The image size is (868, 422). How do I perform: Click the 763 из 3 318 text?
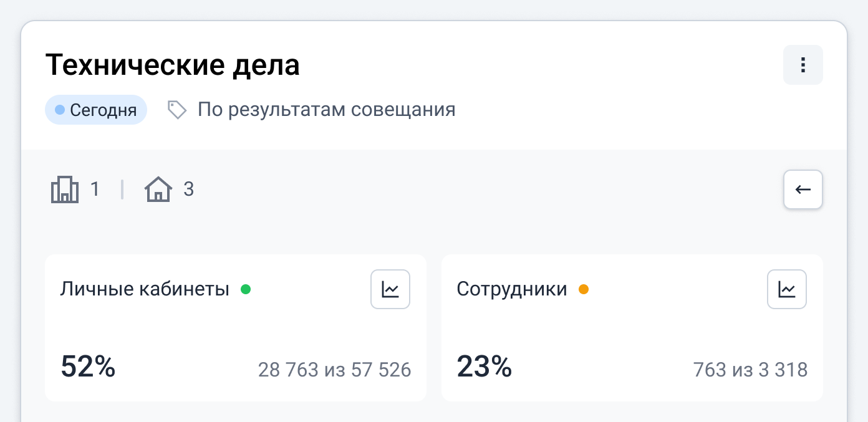point(750,370)
